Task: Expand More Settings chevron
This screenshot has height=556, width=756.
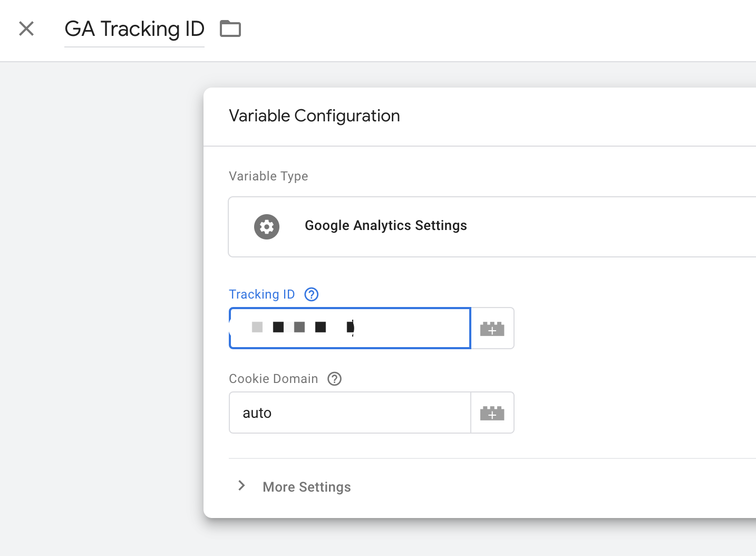Action: tap(241, 486)
